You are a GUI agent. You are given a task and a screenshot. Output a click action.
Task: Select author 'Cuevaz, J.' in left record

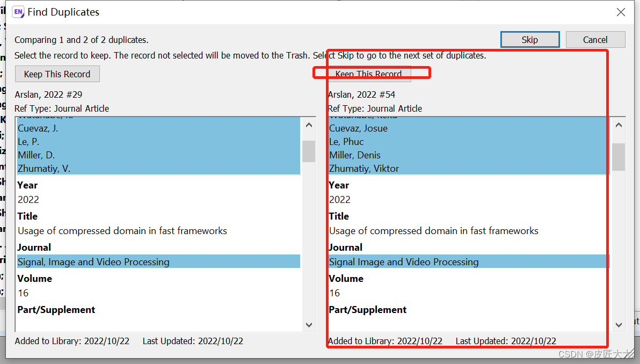(x=38, y=128)
